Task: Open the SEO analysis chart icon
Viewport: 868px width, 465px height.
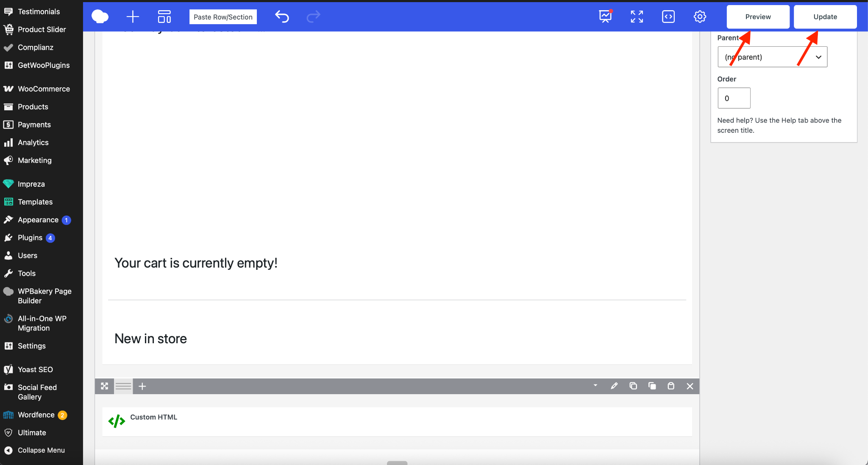Action: [x=606, y=17]
